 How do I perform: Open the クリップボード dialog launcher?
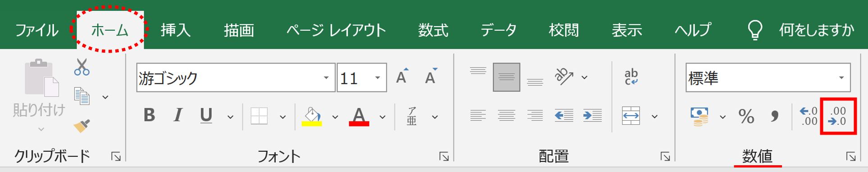(116, 156)
